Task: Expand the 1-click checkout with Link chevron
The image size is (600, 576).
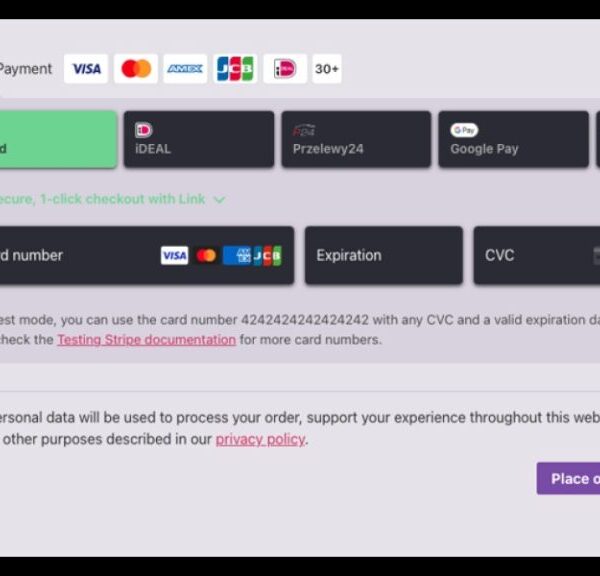Action: point(219,200)
